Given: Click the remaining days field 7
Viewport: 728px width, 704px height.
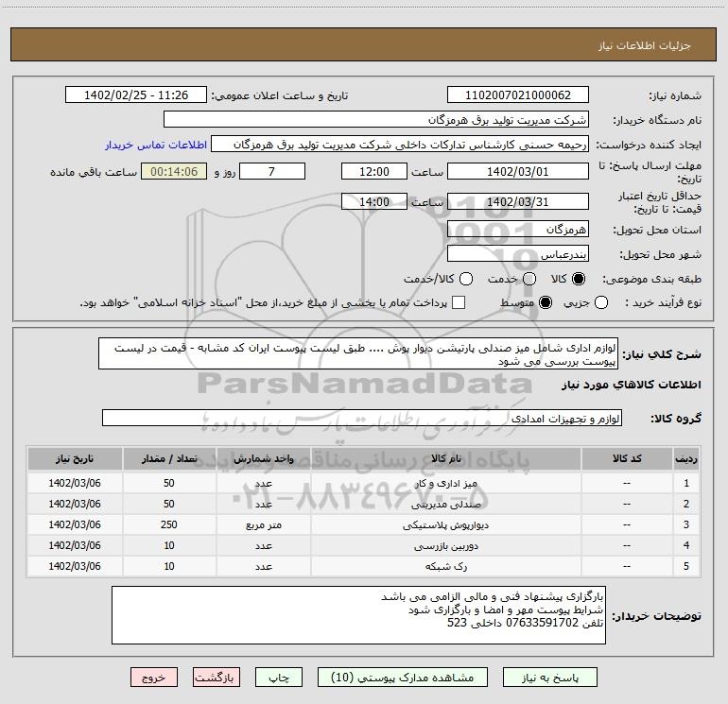Looking at the screenshot, I should click(272, 171).
